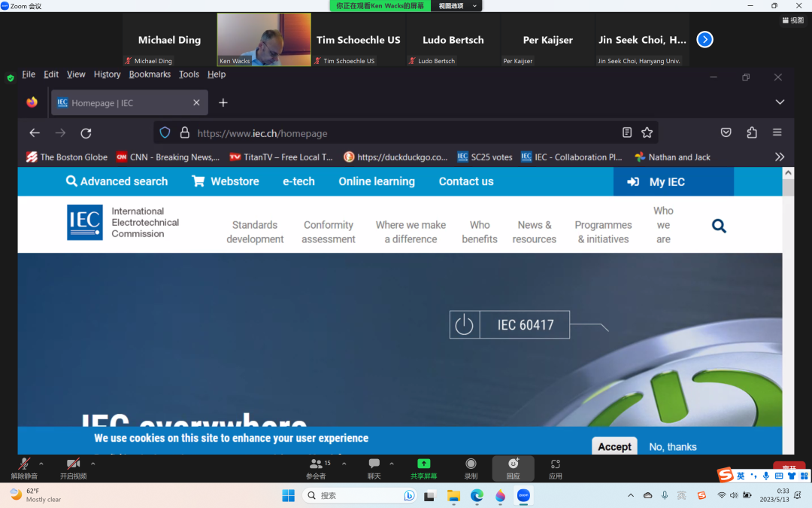Open Nathan and Jack bookmark
Viewport: 812px width, 508px height.
[x=672, y=157]
